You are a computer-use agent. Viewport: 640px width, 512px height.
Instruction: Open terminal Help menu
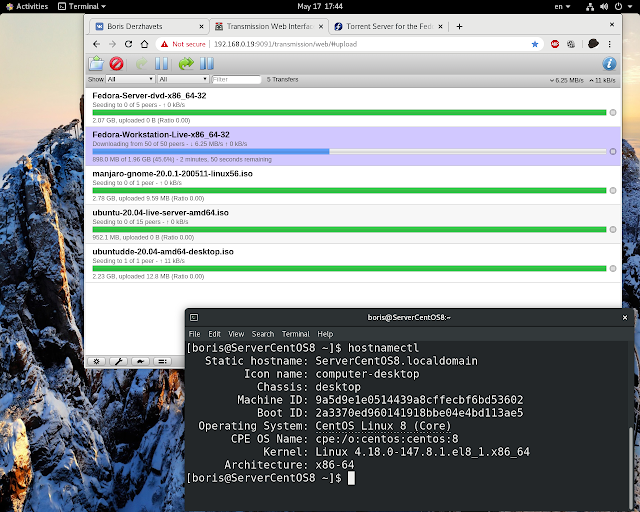(x=325, y=334)
